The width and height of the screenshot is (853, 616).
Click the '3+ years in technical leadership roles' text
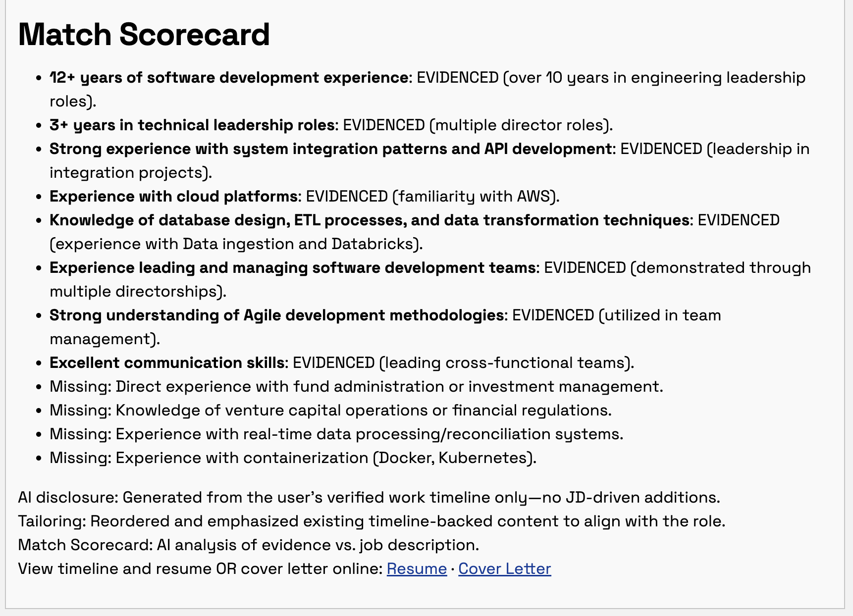point(192,125)
